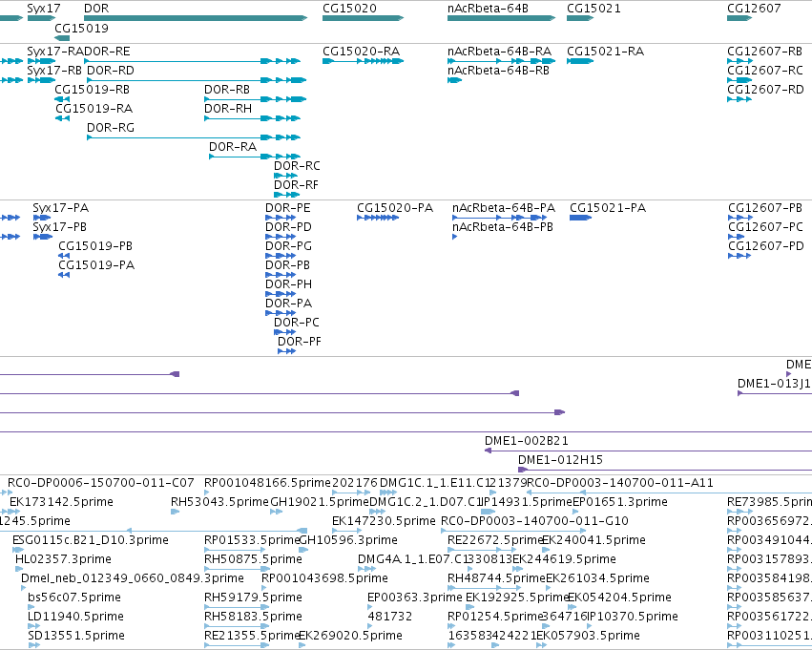Open EST label RH58183.5prime
Image resolution: width=812 pixels, height=650 pixels.
[x=253, y=617]
